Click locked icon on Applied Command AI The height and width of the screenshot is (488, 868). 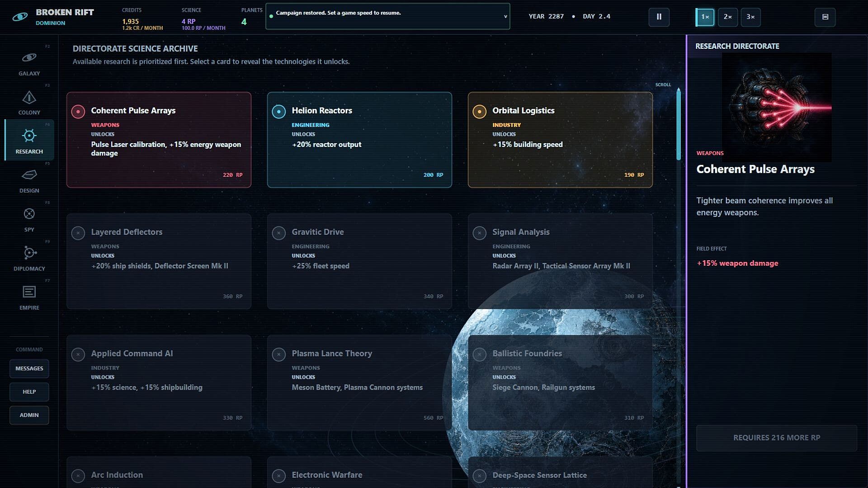[x=78, y=354]
